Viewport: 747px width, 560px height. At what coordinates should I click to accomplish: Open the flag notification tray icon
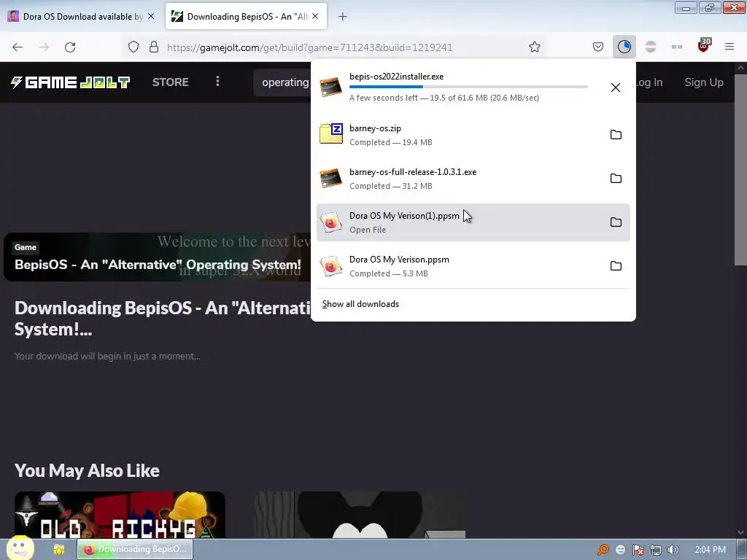click(638, 550)
